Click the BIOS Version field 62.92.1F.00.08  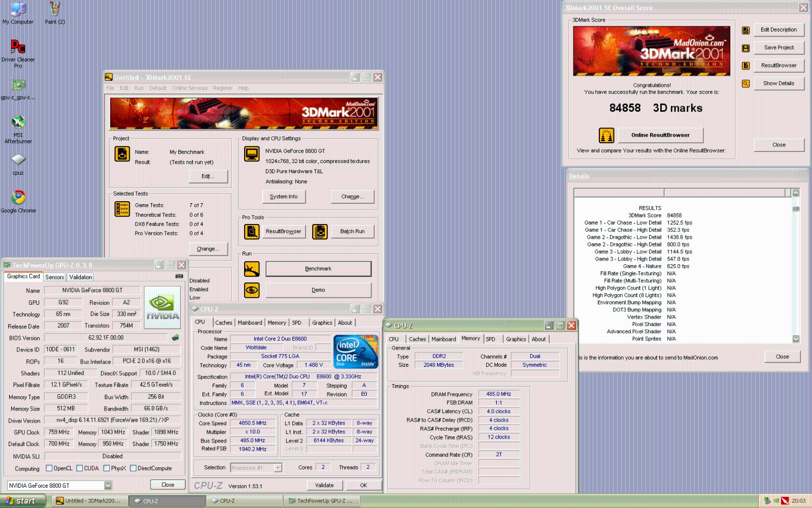[x=106, y=338]
